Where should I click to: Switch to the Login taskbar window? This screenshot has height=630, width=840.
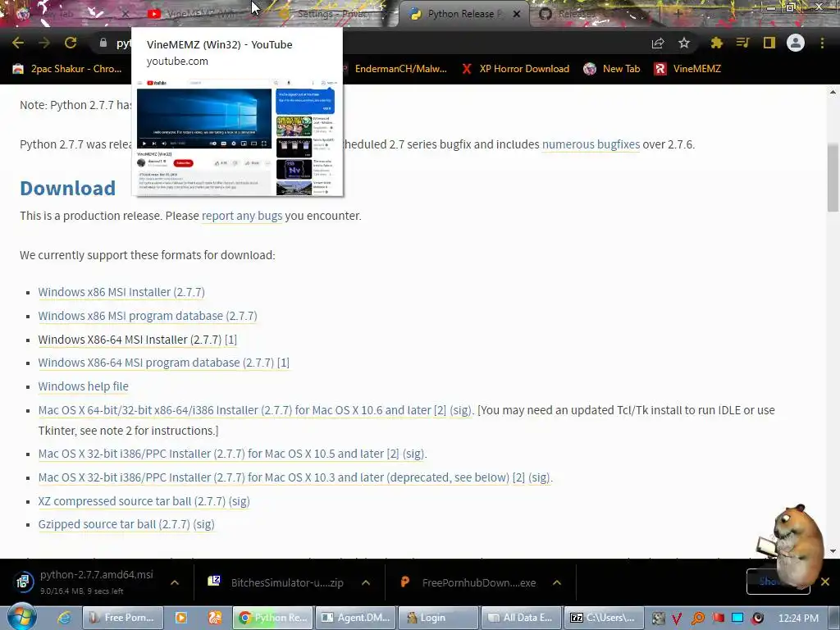(440, 618)
